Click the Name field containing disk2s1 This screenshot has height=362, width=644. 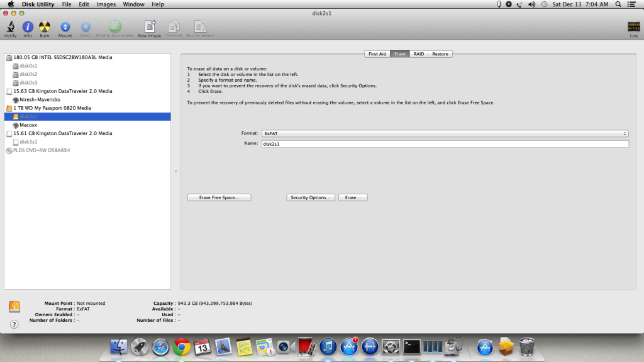coord(445,144)
